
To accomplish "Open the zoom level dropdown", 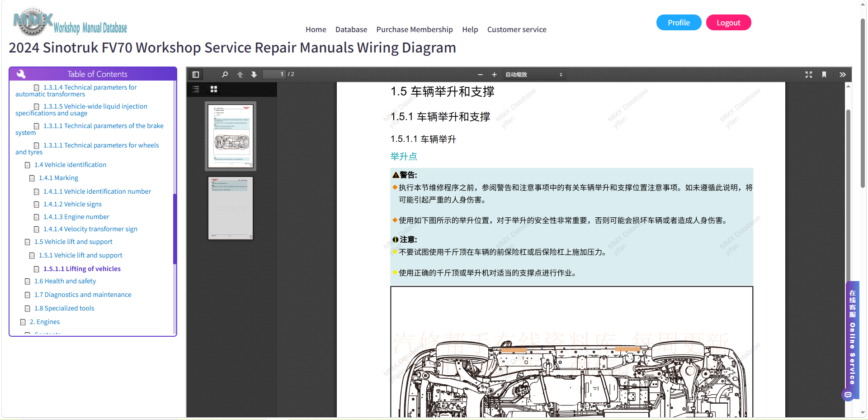I will tap(534, 75).
